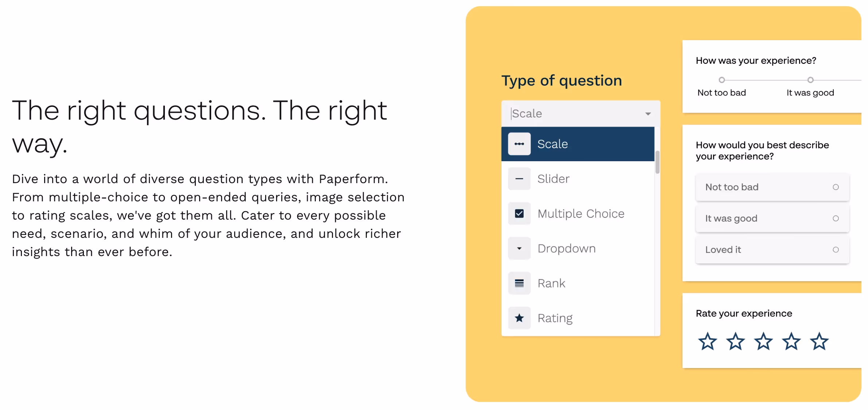Select the Rank menu entry

click(578, 283)
